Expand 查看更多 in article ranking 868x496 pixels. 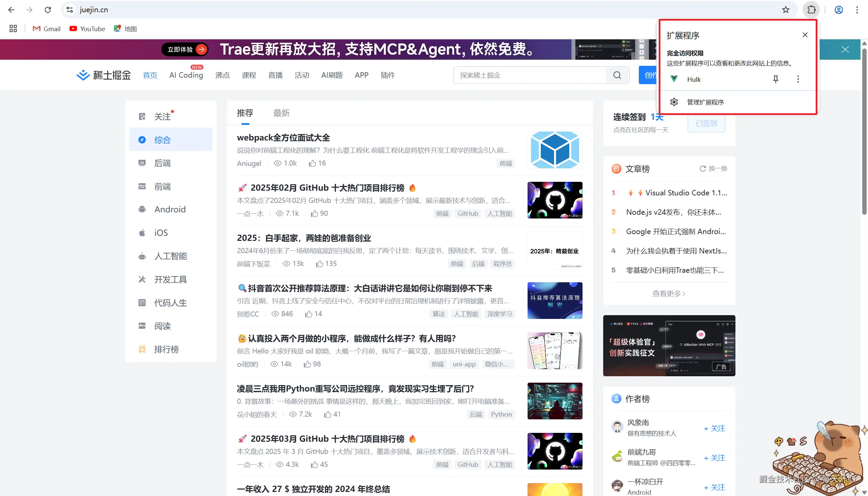pyautogui.click(x=669, y=293)
